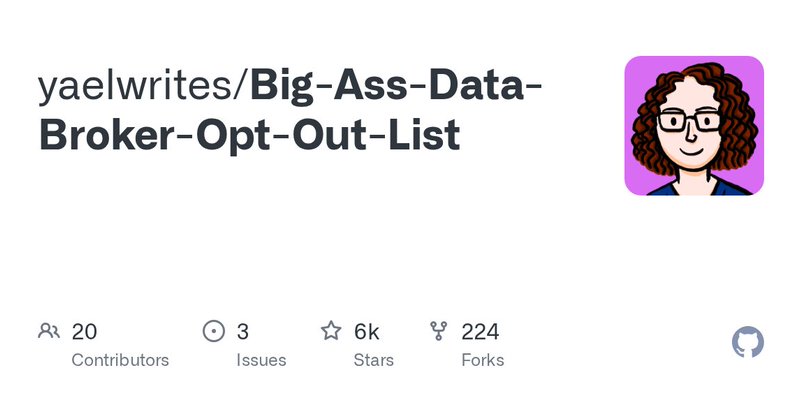Click the contributors people icon
The height and width of the screenshot is (419, 800).
point(49,331)
